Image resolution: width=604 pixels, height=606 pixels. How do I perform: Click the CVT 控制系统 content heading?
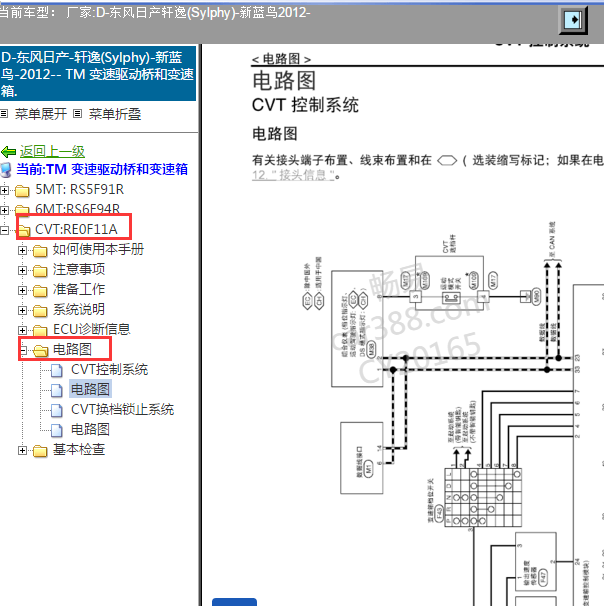305,105
